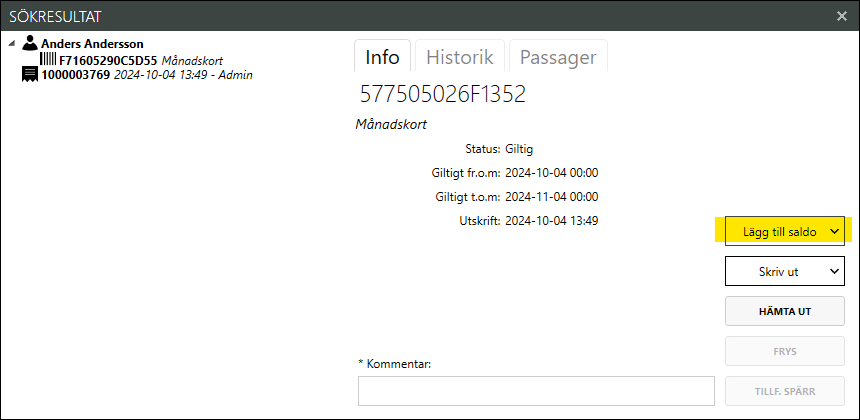
Task: Select the Anders Andersson customer entry
Action: (92, 44)
